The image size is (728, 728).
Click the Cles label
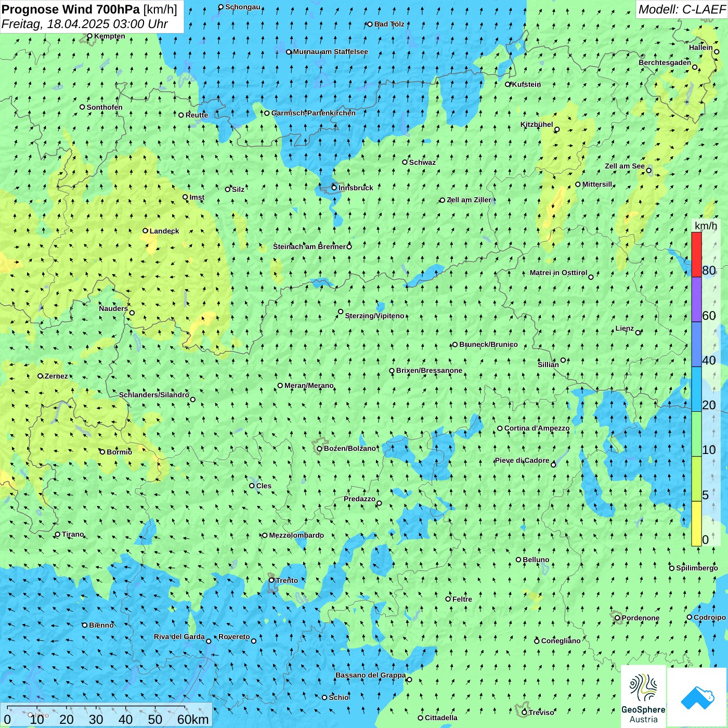(x=264, y=486)
